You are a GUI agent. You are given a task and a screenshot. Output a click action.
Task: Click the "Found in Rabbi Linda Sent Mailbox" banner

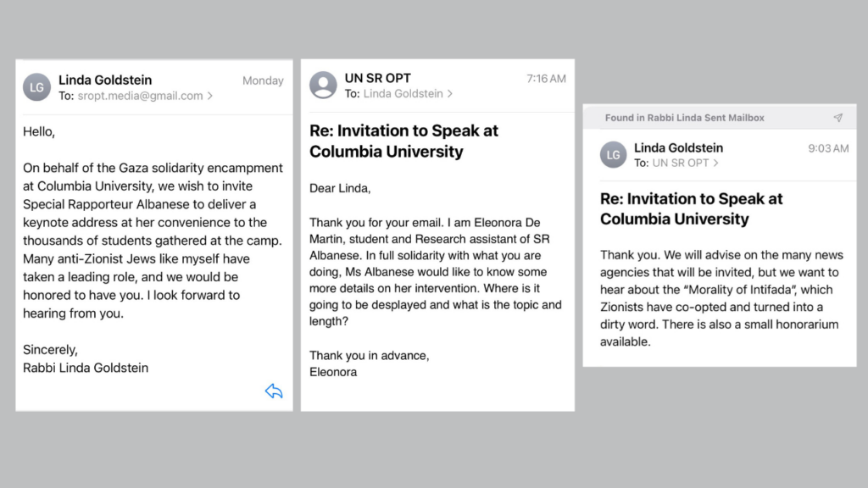[684, 118]
